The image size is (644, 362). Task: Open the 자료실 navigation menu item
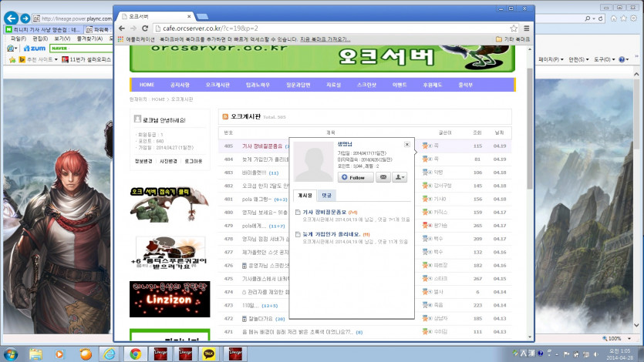333,85
